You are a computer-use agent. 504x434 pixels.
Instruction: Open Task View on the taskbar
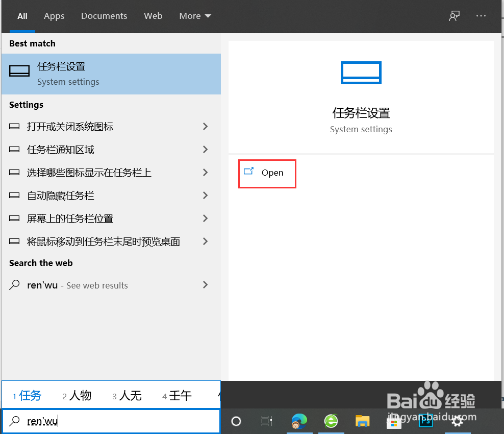(x=266, y=421)
